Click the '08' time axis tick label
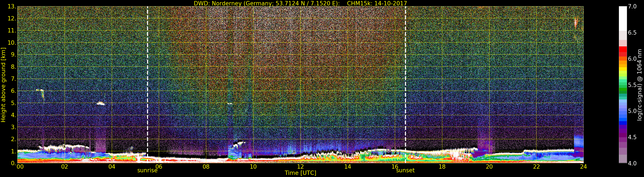The height and width of the screenshot is (177, 644). click(206, 166)
